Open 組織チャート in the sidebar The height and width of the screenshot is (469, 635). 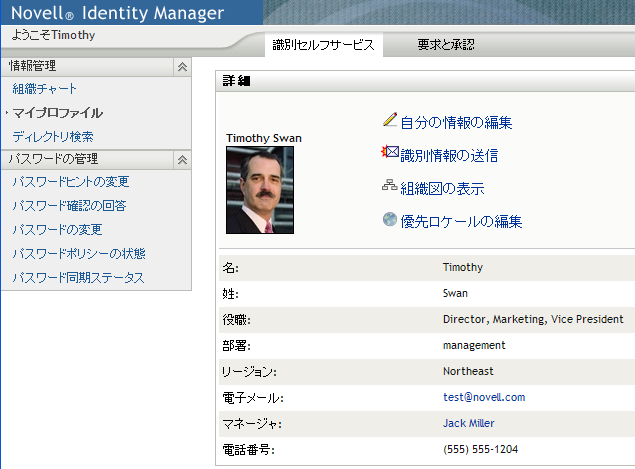(x=45, y=89)
